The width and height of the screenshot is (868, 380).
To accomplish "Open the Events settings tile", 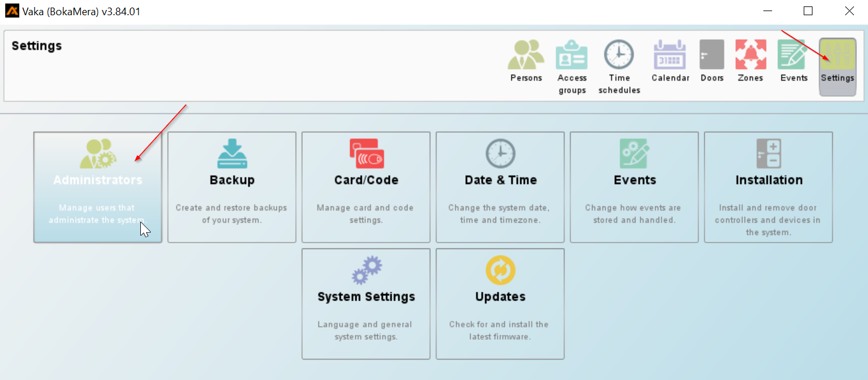I will coord(634,187).
